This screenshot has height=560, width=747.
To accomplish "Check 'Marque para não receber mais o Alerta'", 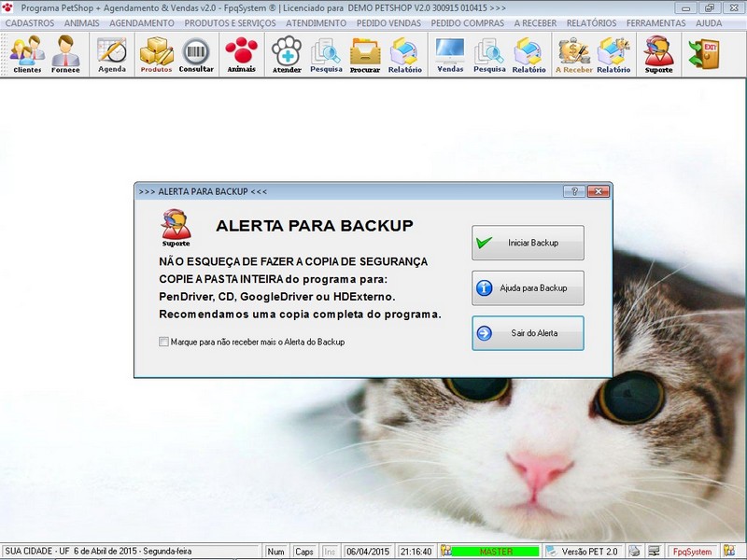I will coord(163,342).
